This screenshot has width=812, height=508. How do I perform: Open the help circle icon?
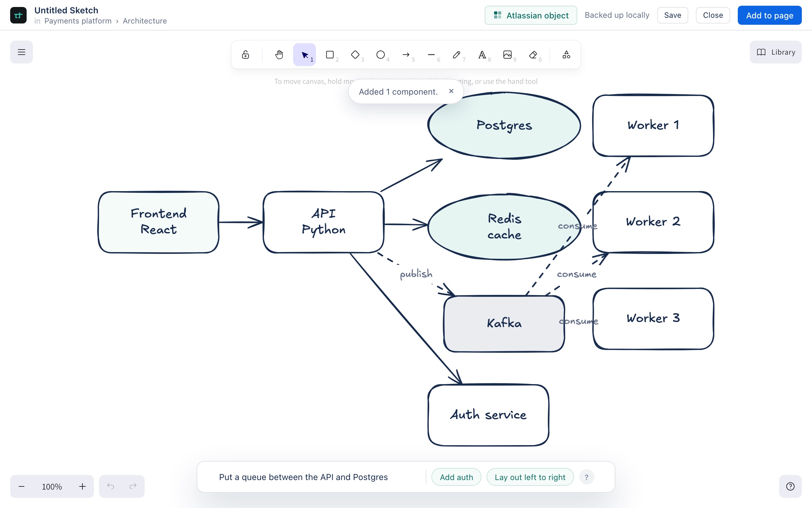pyautogui.click(x=790, y=486)
